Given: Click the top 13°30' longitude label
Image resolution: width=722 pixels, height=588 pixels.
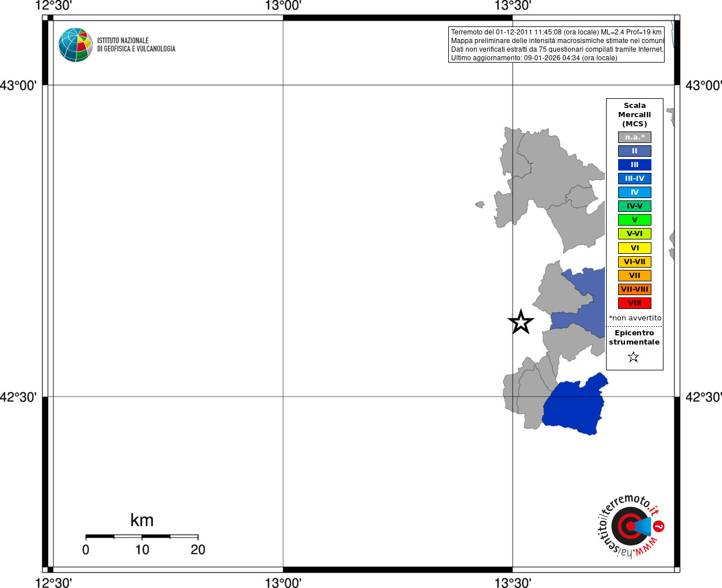Looking at the screenshot, I should point(513,6).
